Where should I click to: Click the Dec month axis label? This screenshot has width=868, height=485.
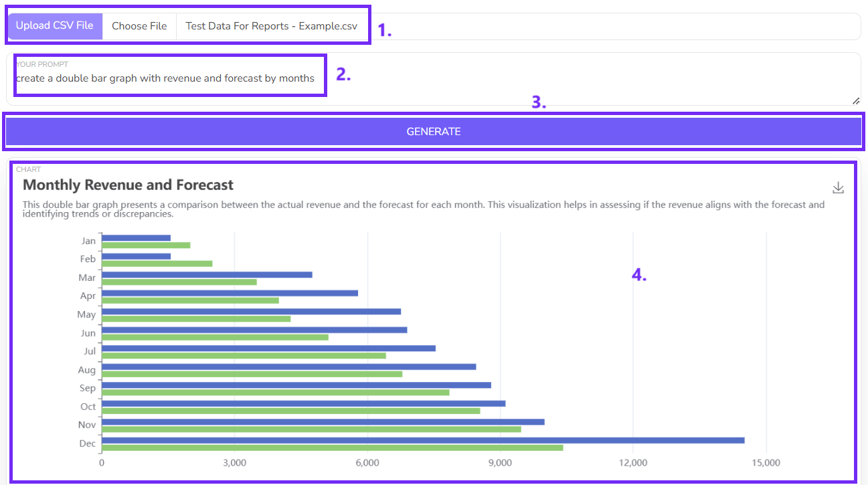[87, 443]
